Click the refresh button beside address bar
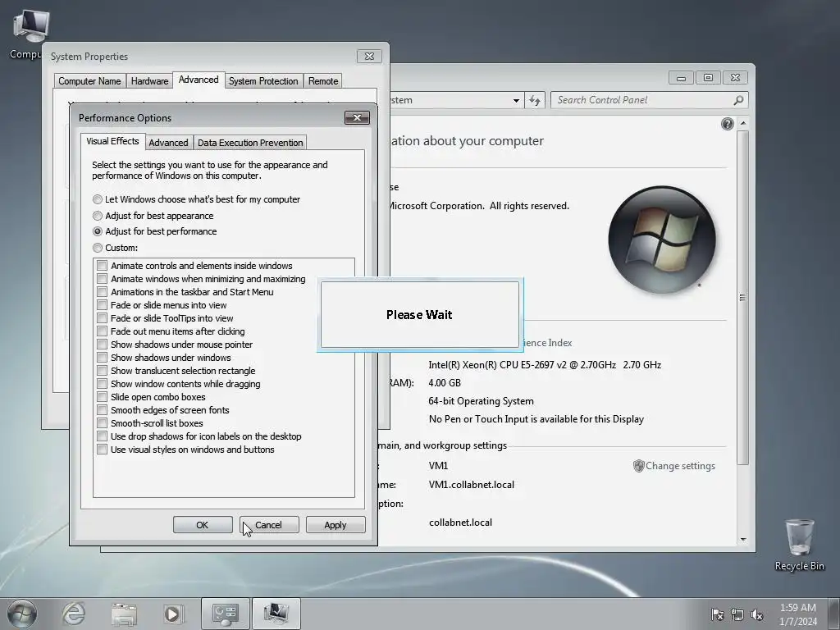This screenshot has width=840, height=630. coord(535,100)
